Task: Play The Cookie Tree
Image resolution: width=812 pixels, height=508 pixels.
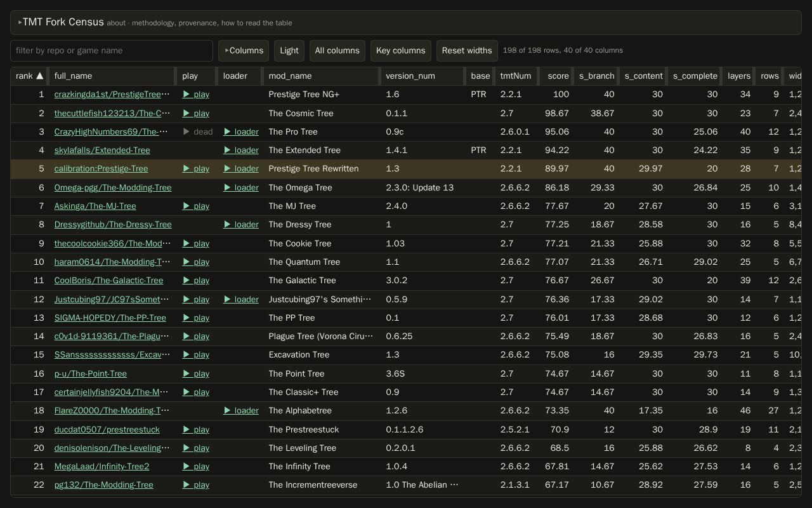Action: coord(196,243)
